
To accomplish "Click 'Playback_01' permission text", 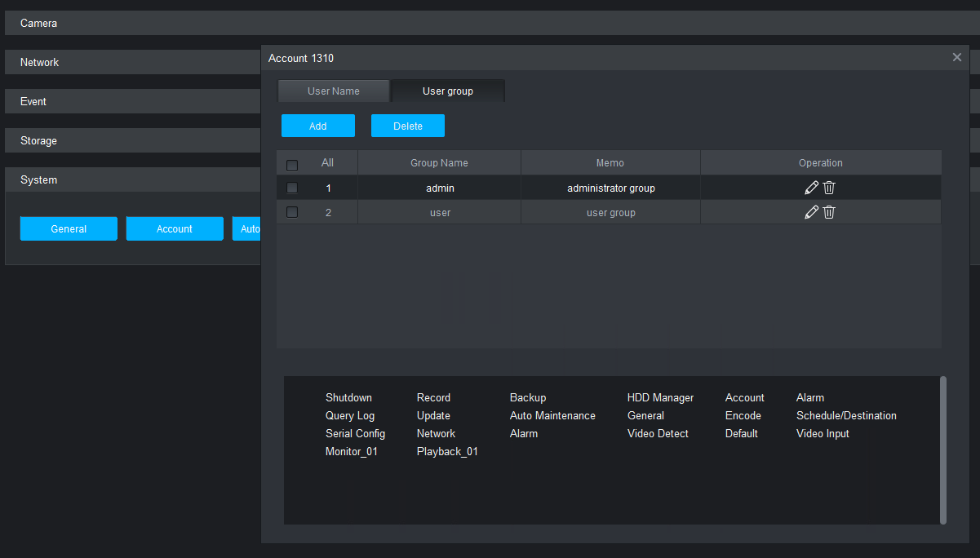I will click(447, 452).
